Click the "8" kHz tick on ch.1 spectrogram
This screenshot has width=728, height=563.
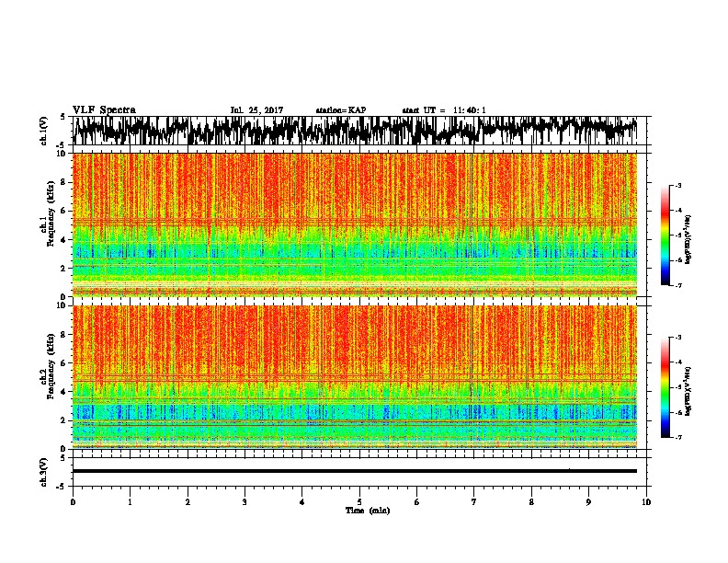click(64, 182)
